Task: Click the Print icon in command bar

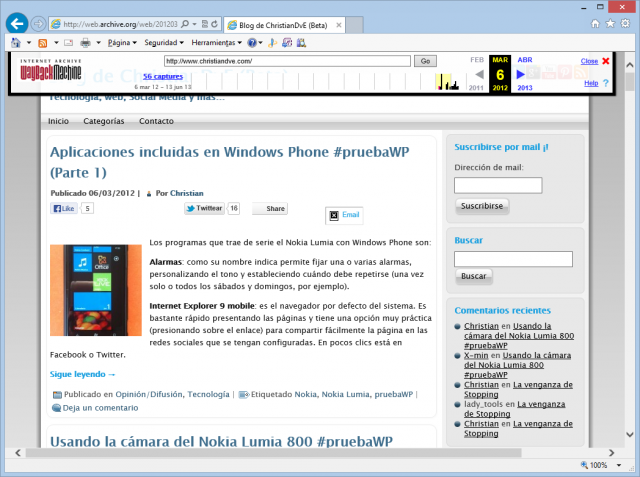Action: [85, 42]
